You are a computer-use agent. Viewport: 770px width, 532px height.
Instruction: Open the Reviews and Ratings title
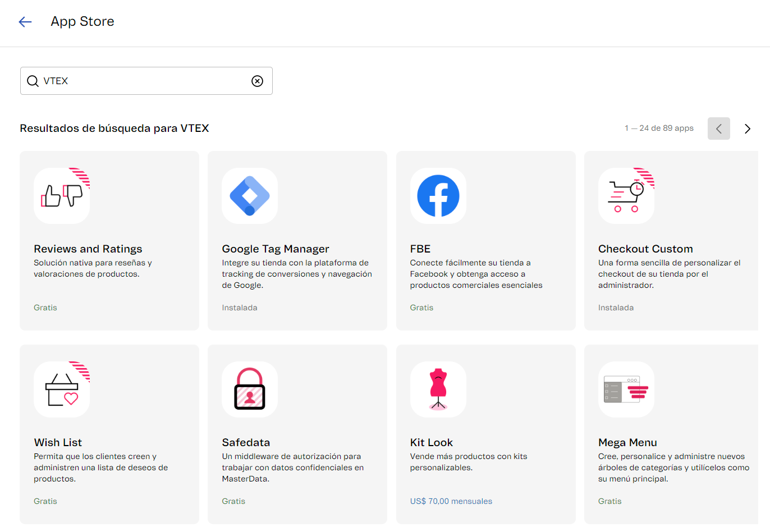pos(88,249)
